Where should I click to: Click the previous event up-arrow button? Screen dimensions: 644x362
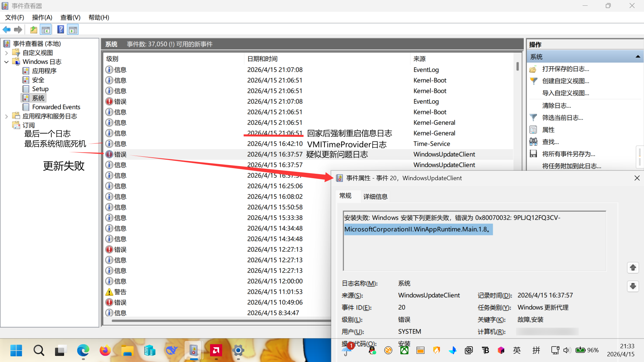(633, 268)
